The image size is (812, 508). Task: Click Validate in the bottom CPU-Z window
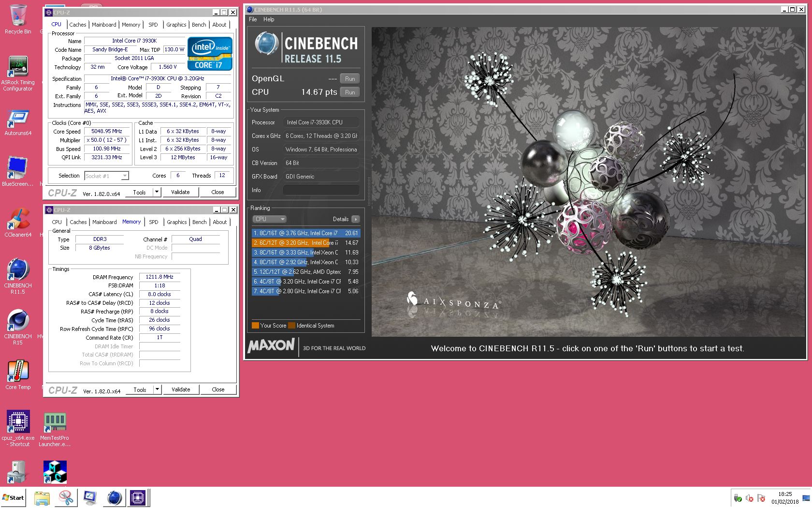tap(181, 389)
